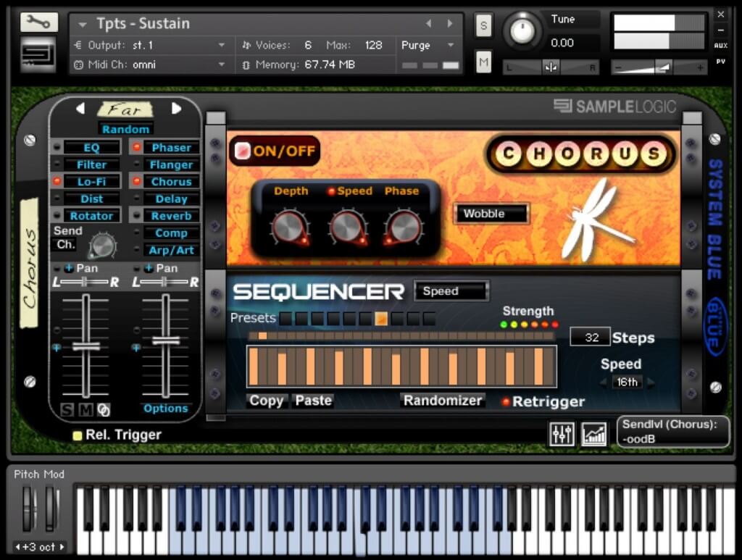Toggle the Chorus effect LED in list
This screenshot has height=560, width=742.
[x=137, y=180]
